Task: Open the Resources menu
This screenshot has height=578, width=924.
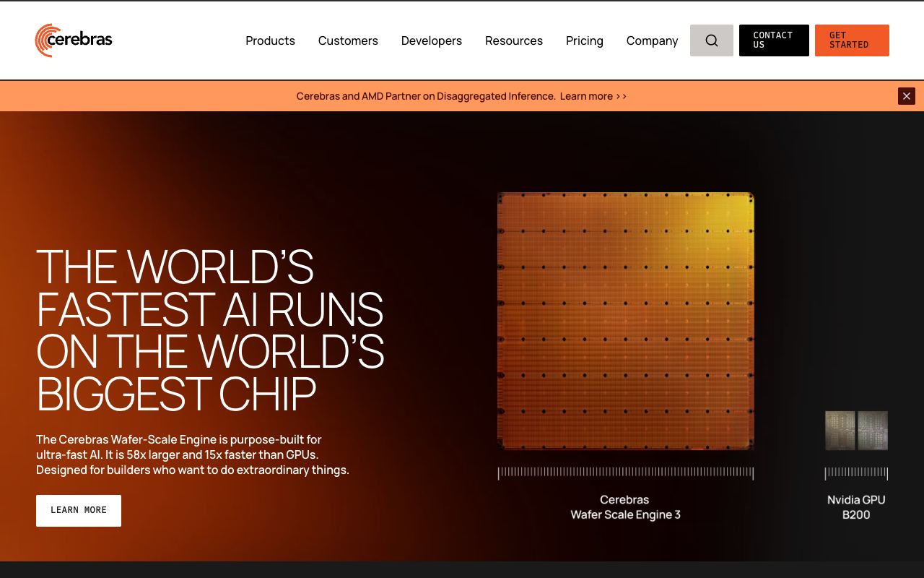Action: 514,40
